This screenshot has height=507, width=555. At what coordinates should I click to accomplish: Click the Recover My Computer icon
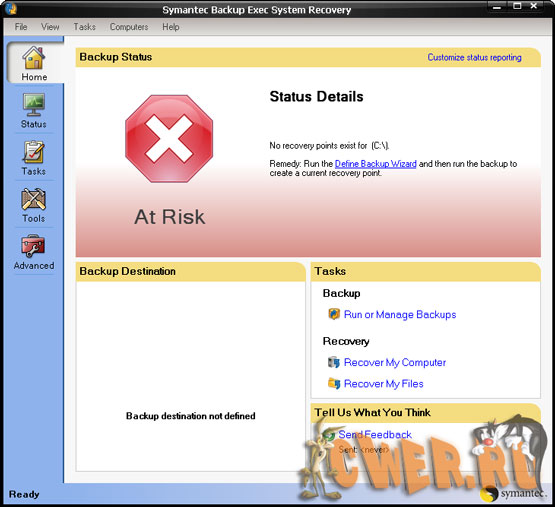click(334, 362)
